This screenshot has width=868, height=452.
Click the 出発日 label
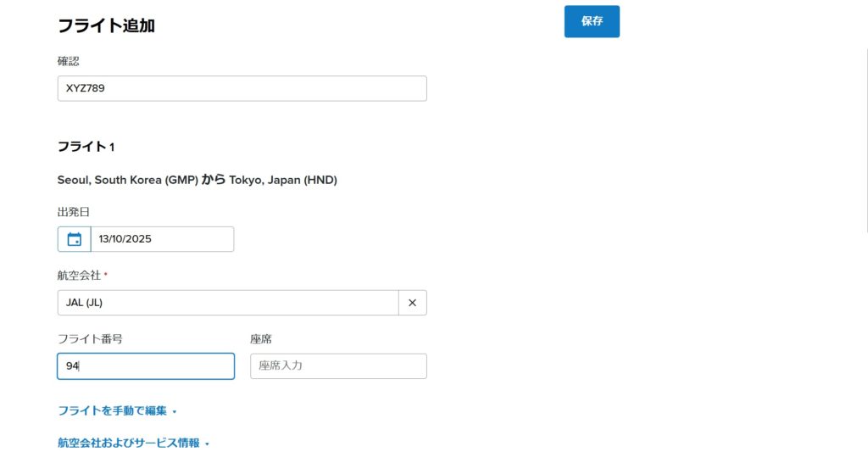pos(73,212)
